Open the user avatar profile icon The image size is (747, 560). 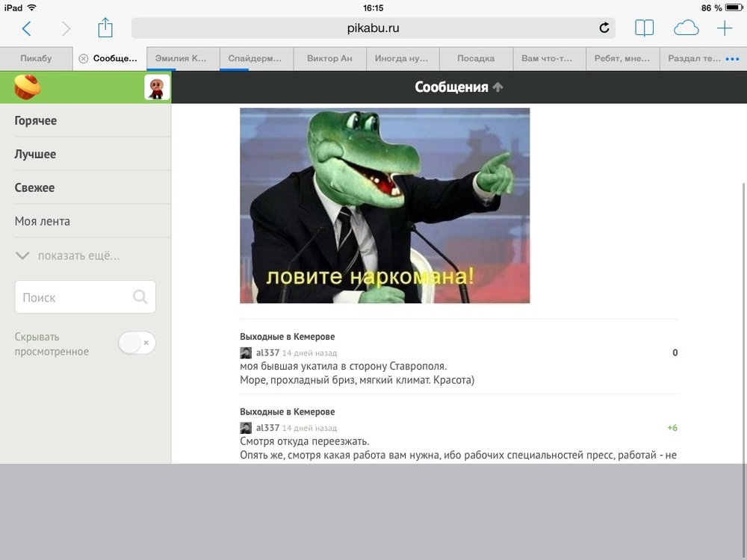coord(157,87)
